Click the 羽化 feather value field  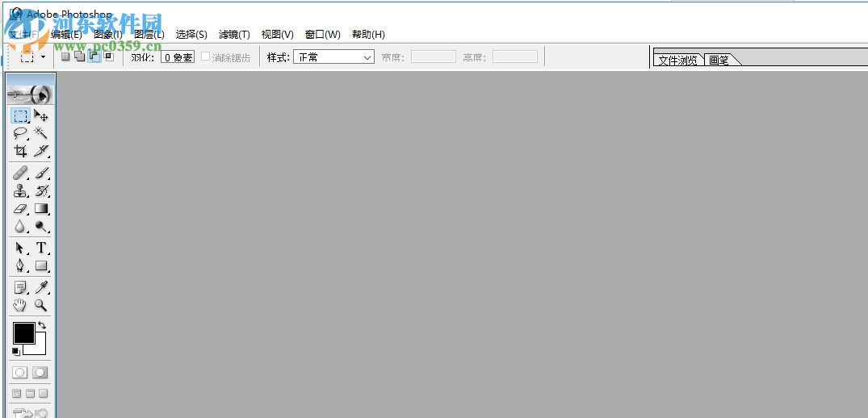click(x=178, y=57)
